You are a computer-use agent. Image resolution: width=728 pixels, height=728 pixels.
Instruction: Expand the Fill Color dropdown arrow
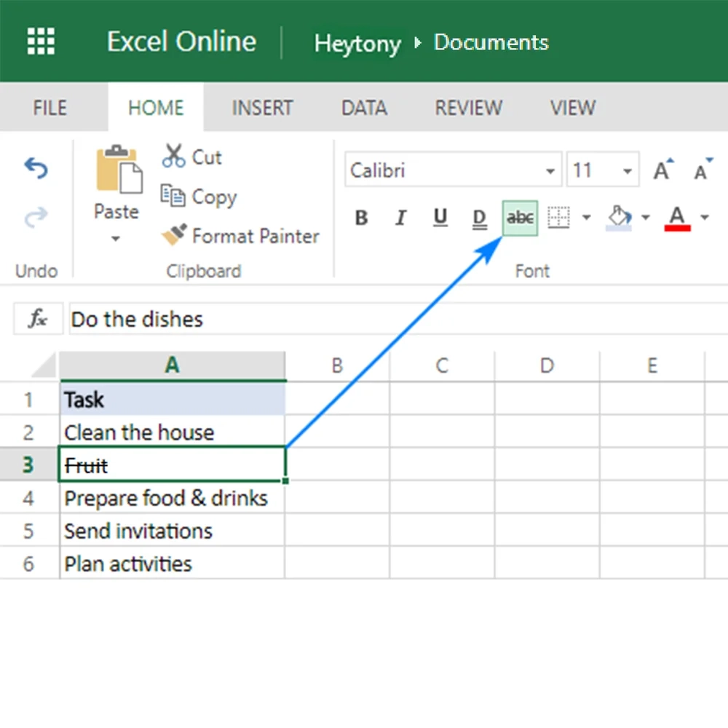(645, 217)
